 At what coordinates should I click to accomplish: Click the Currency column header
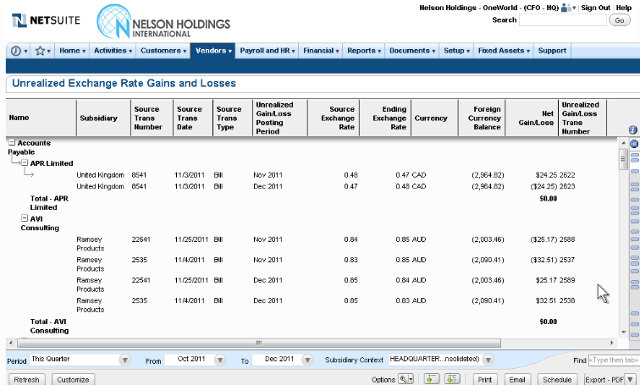(435, 118)
